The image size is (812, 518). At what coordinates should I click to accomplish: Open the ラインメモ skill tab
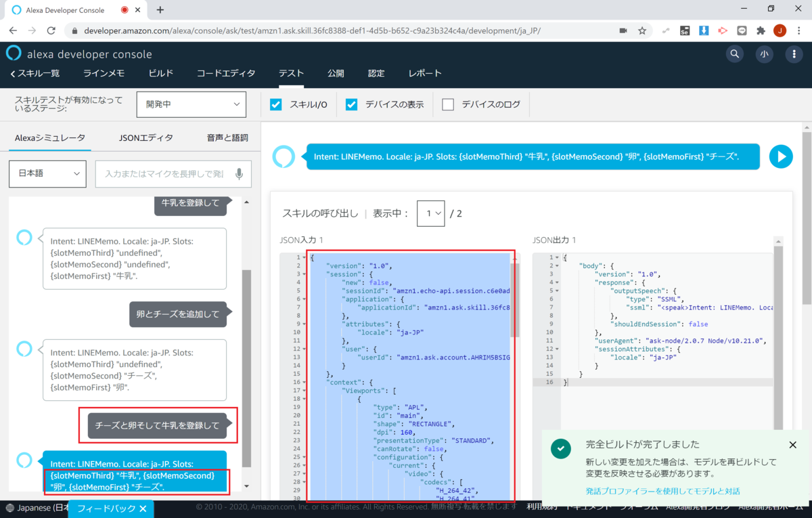(104, 73)
